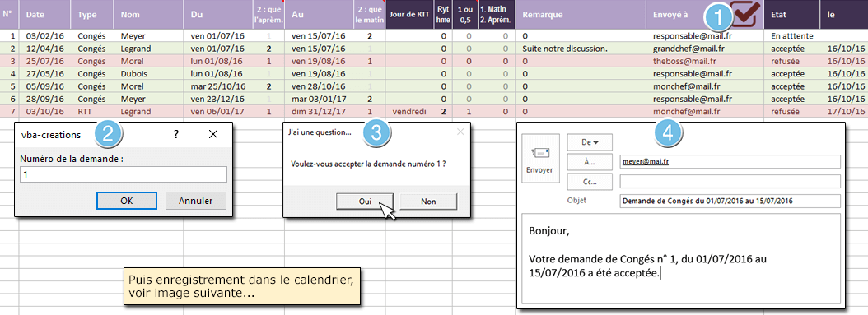
Task: Click "ven 28/10/16" end date cell
Action: pos(319,86)
